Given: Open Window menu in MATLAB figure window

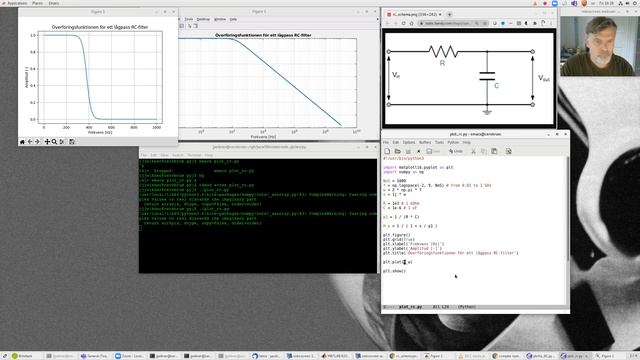Looking at the screenshot, I should pos(220,19).
